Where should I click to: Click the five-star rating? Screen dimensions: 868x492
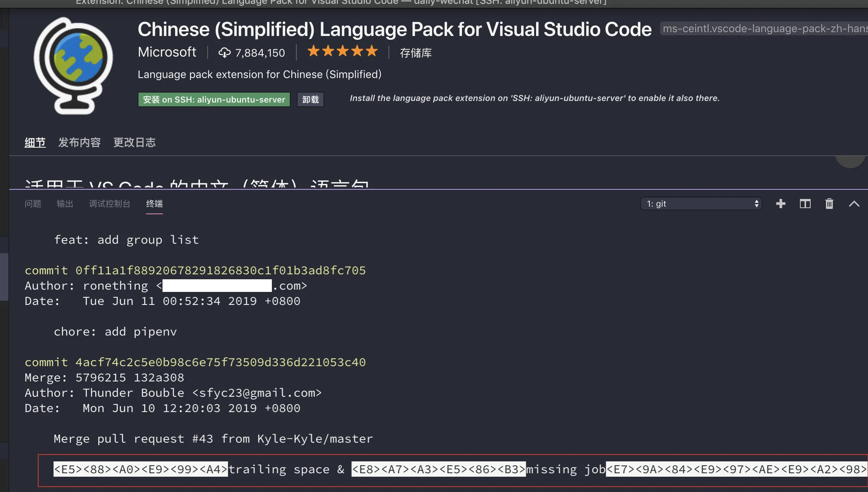(343, 51)
